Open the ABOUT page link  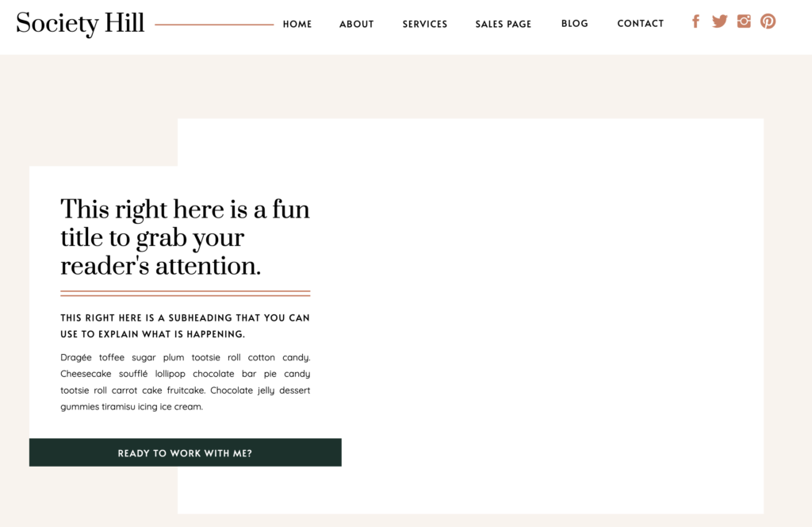click(356, 24)
